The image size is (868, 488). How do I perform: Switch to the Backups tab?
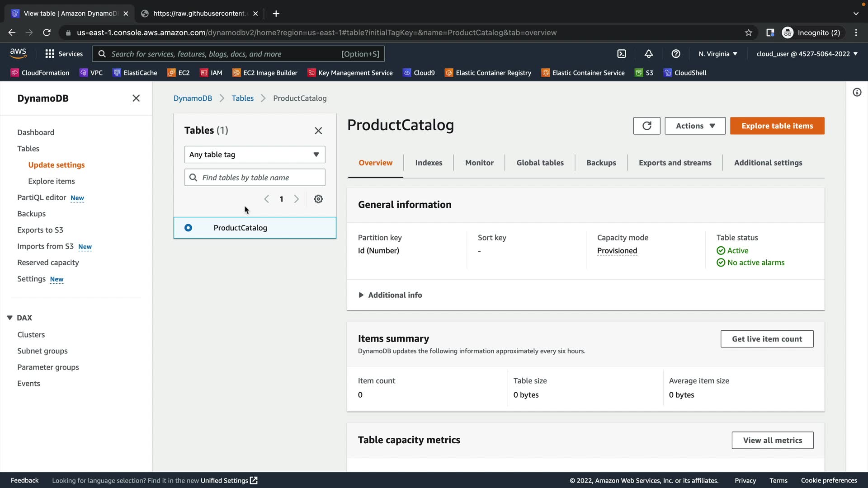(601, 163)
